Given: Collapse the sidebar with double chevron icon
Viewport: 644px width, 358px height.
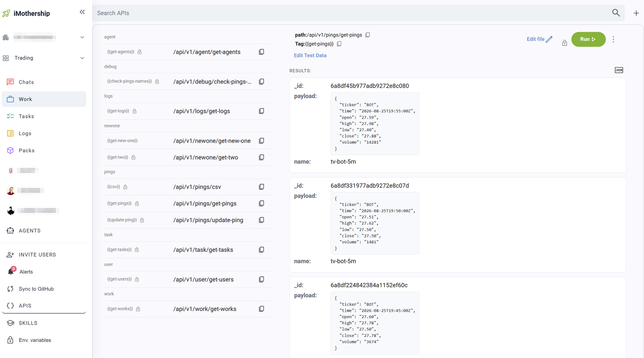Looking at the screenshot, I should coord(82,12).
